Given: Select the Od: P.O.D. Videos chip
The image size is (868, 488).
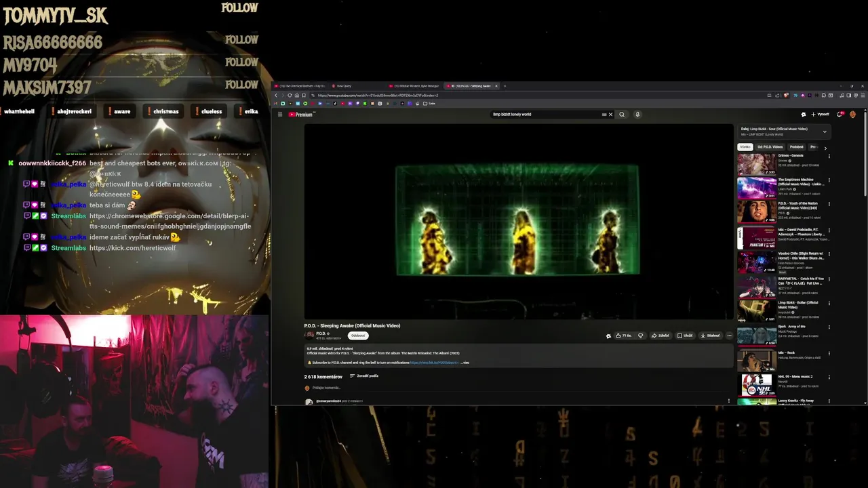Looking at the screenshot, I should coord(770,147).
